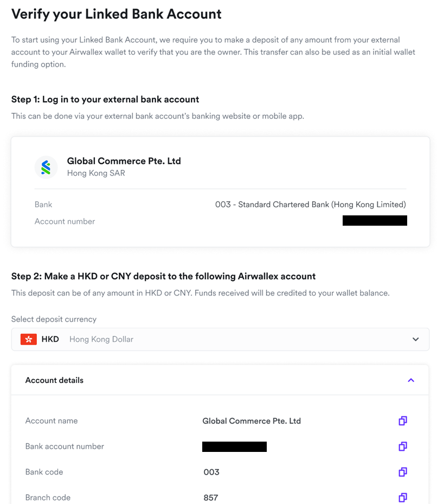Copy the Account name value

click(403, 421)
